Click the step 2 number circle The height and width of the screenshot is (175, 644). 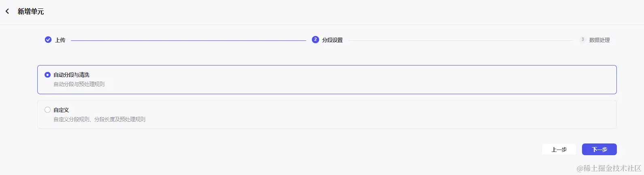(315, 40)
